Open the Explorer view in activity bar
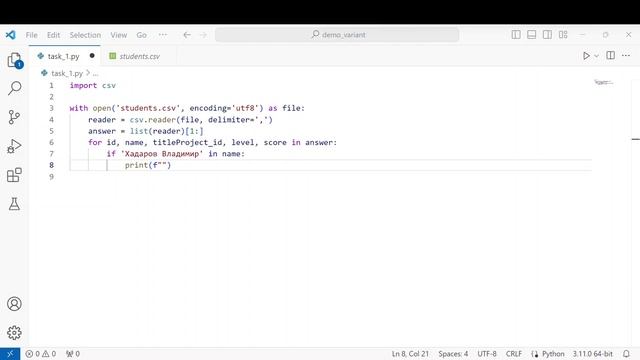640x360 pixels. tap(14, 60)
